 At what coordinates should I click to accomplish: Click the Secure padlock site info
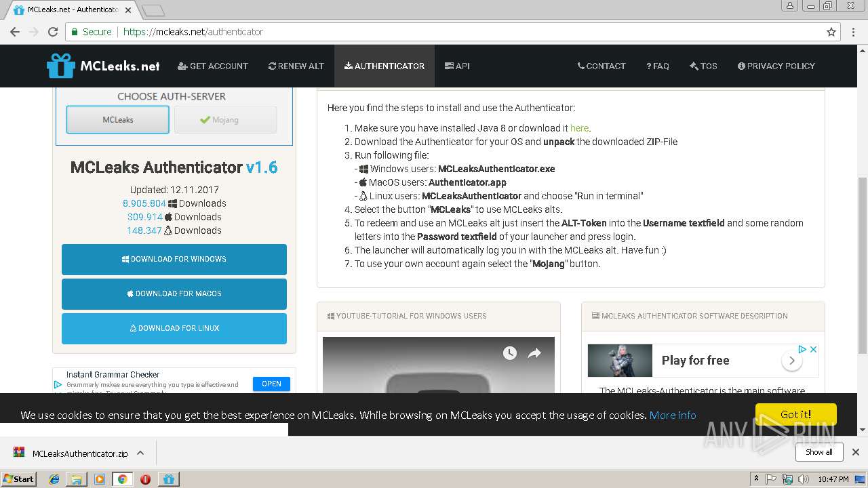tap(91, 32)
